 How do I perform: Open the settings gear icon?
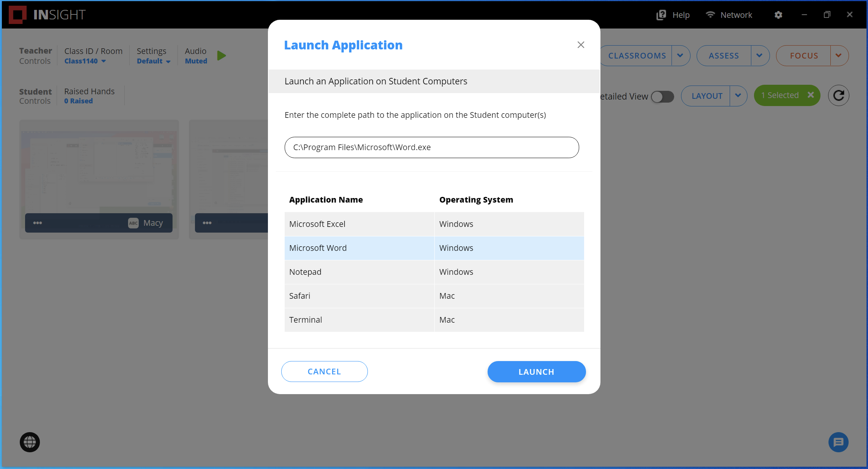(778, 15)
